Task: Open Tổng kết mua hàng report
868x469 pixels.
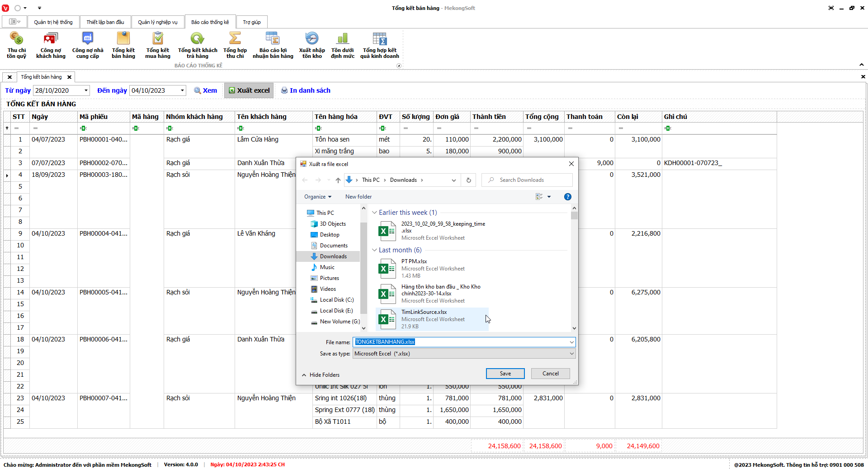Action: [x=158, y=45]
